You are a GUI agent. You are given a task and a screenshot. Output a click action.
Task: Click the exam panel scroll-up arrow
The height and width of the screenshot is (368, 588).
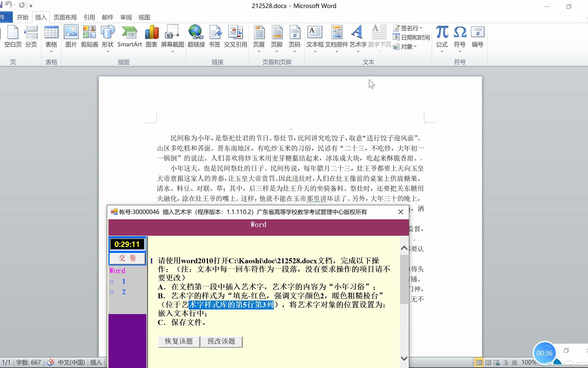coord(404,248)
